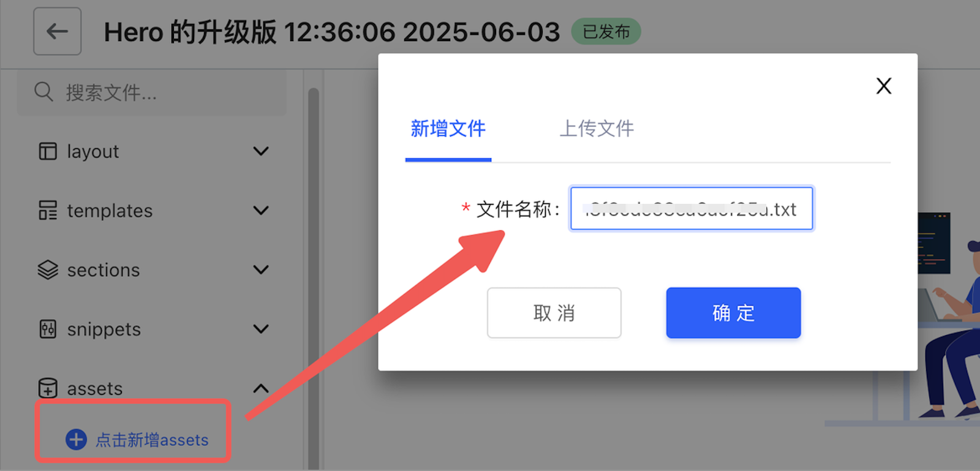Viewport: 980px width, 471px height.
Task: Click the assets database icon
Action: point(48,388)
